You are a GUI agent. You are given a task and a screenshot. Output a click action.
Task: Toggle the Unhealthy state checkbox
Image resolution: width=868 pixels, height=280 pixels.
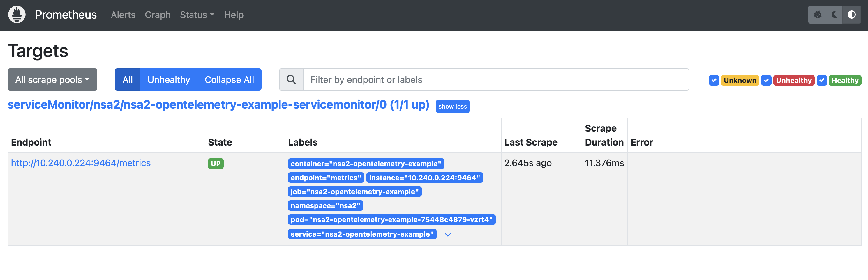pyautogui.click(x=766, y=80)
